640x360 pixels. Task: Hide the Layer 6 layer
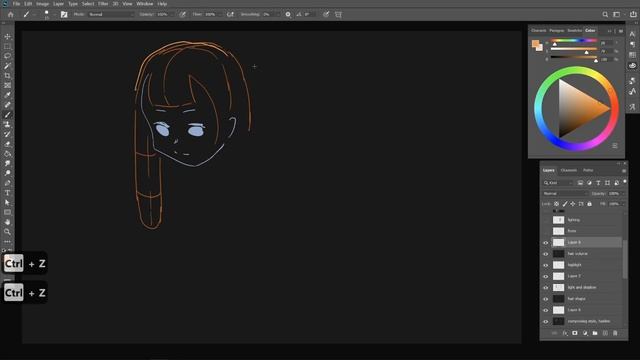(546, 310)
